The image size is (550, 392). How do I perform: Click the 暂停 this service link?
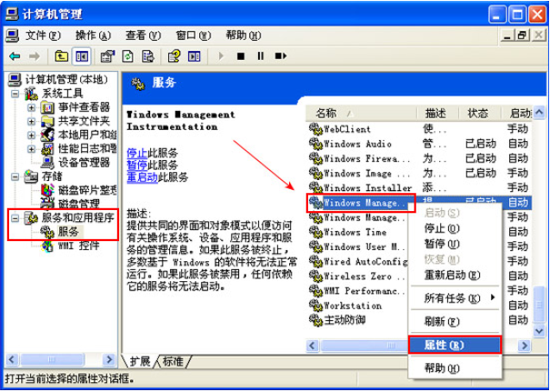point(136,165)
